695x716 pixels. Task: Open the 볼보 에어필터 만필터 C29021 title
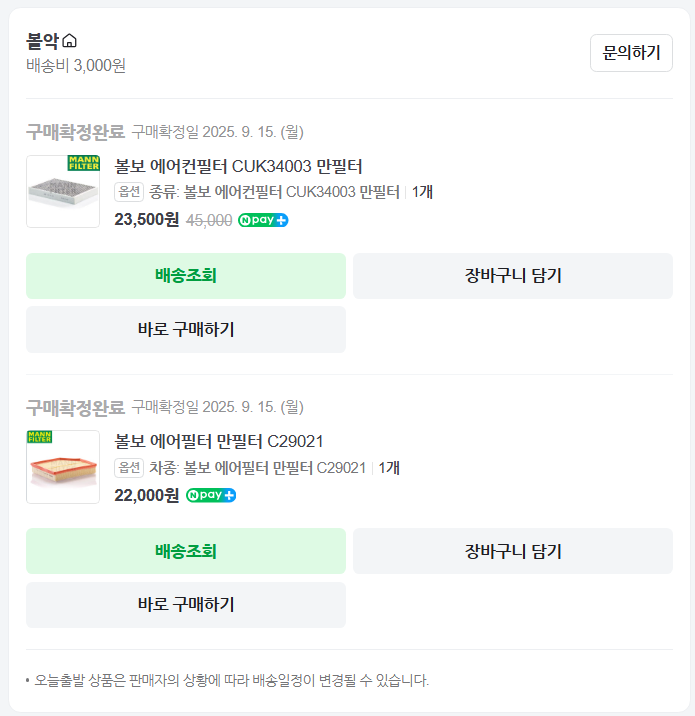219,441
